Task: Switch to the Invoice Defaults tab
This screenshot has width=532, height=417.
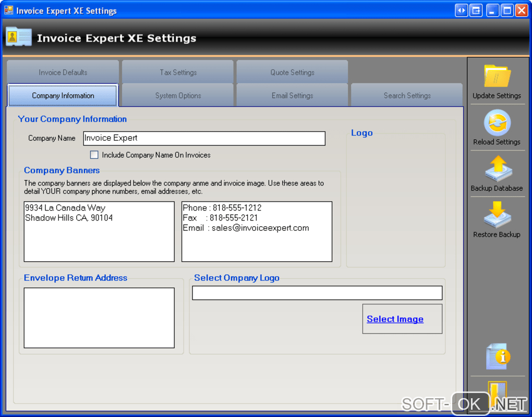Action: point(63,72)
